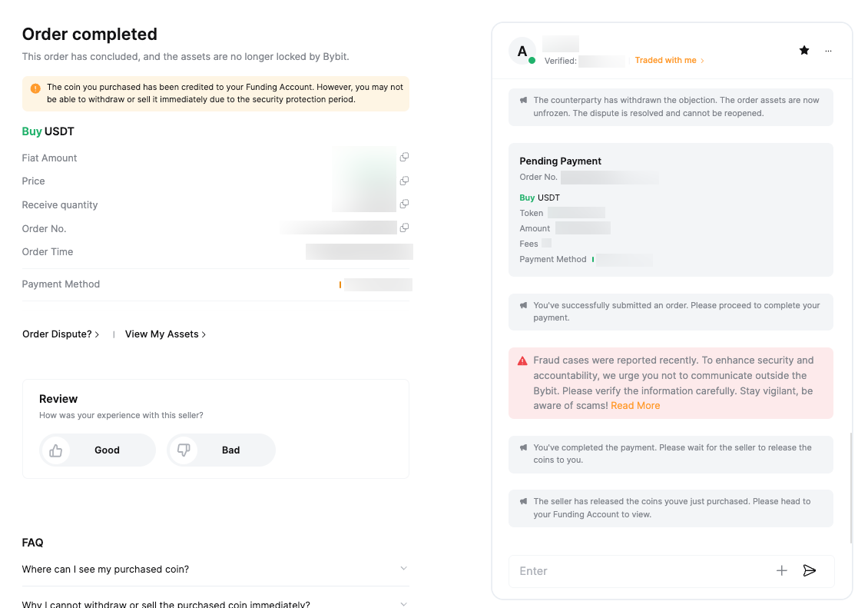Copy the Receive quantity value
Viewport: 868px width, 608px height.
[x=404, y=204]
